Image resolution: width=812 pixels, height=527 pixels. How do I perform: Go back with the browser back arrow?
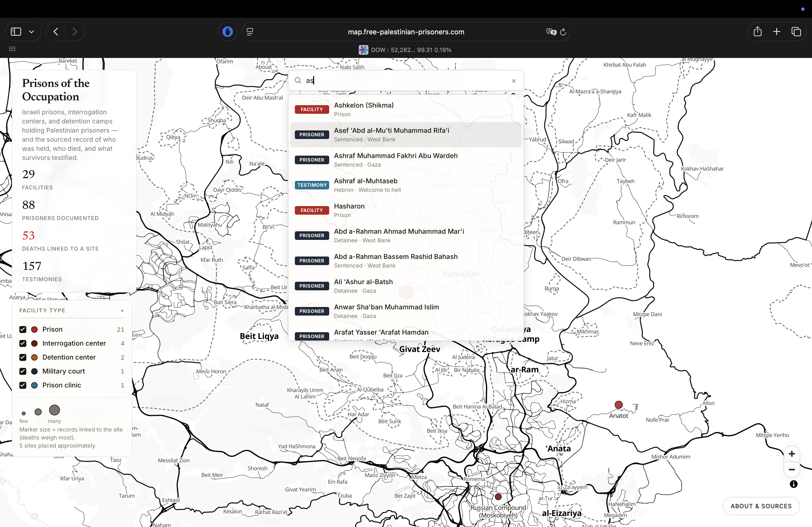[56, 32]
